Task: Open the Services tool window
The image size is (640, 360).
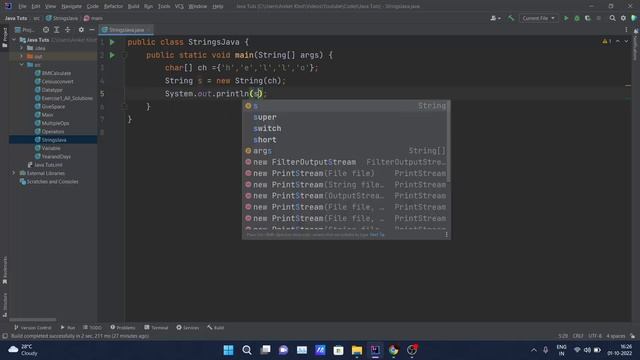Action: pyautogui.click(x=188, y=328)
